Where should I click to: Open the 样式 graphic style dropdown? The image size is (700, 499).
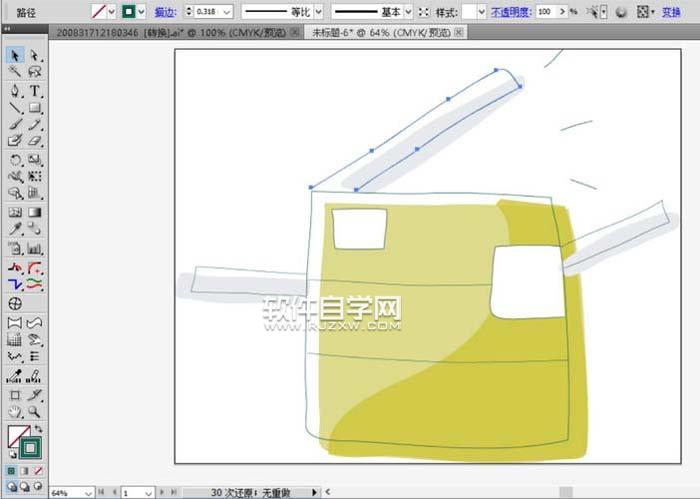481,12
